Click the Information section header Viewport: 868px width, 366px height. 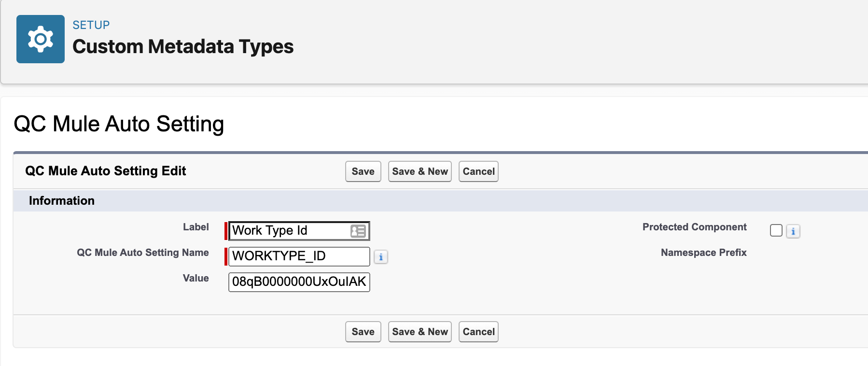[62, 201]
